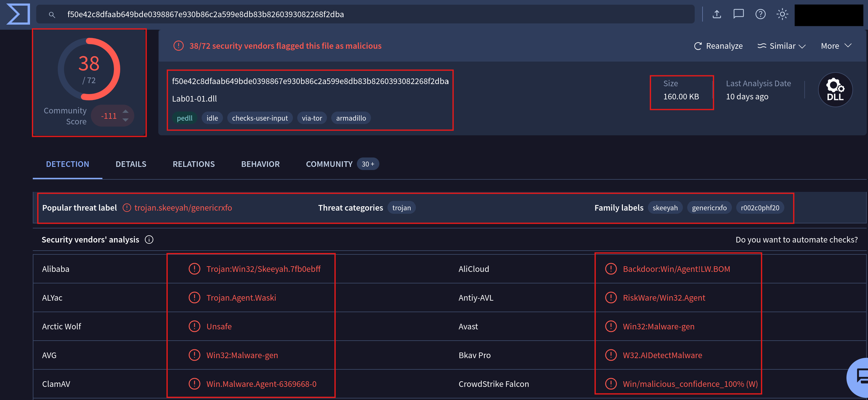Screen dimensions: 868x400
Task: Click the alert icon in the CrowdStrike Falcon row
Action: 611,384
